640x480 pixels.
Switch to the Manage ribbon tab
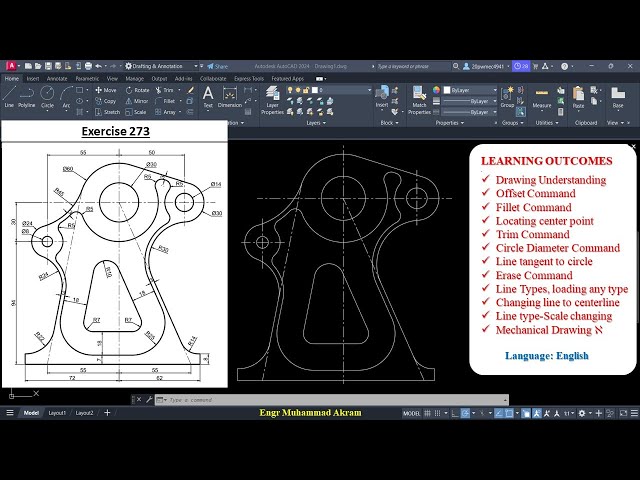(x=134, y=78)
